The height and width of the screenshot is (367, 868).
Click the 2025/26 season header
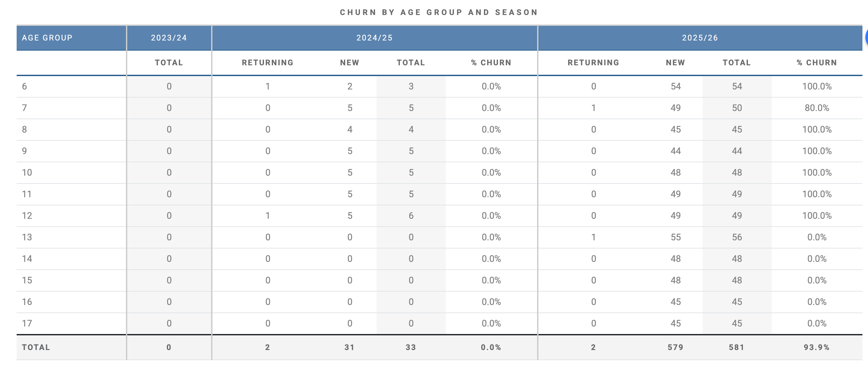pos(700,38)
